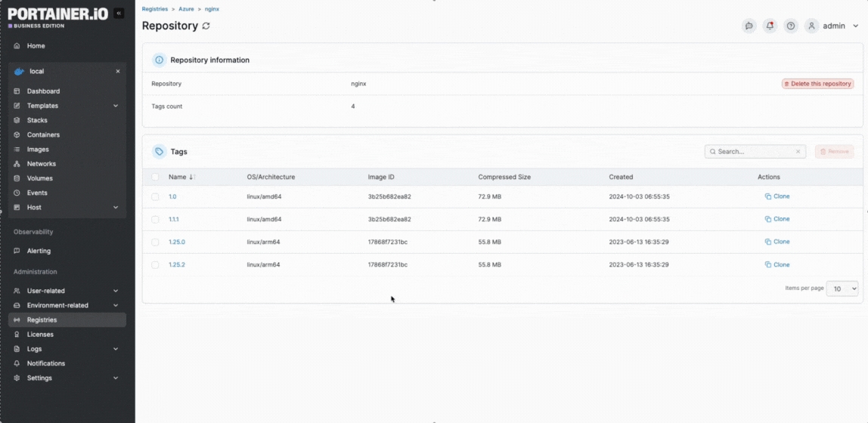Click the Clone icon for tag 1.25.2
This screenshot has width=868, height=423.
[x=767, y=265]
